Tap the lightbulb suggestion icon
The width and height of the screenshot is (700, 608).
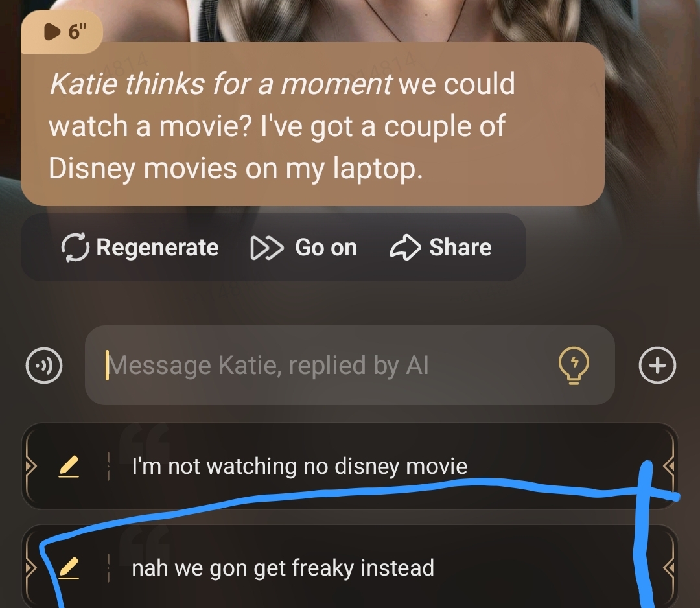click(x=574, y=365)
